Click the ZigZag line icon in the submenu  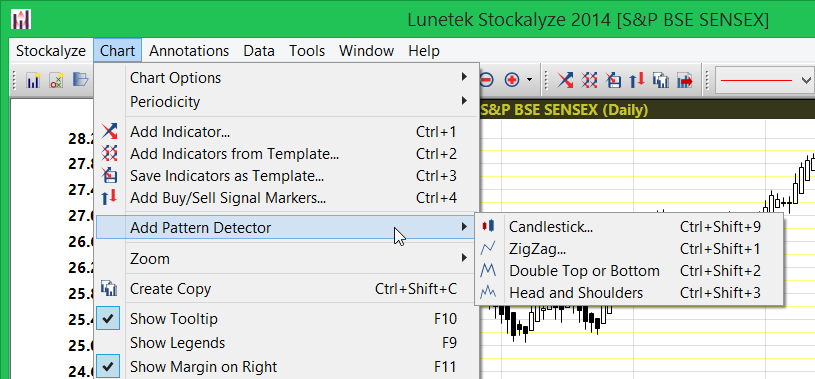click(488, 249)
